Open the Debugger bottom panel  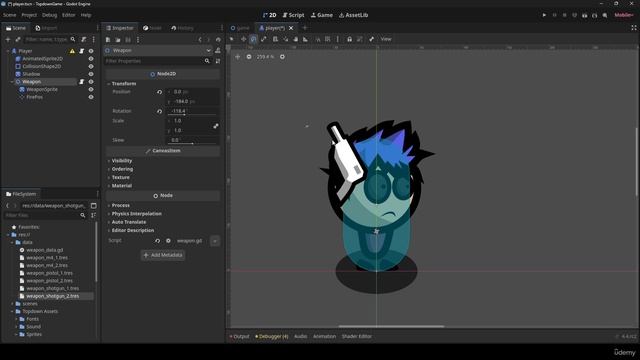click(x=272, y=336)
